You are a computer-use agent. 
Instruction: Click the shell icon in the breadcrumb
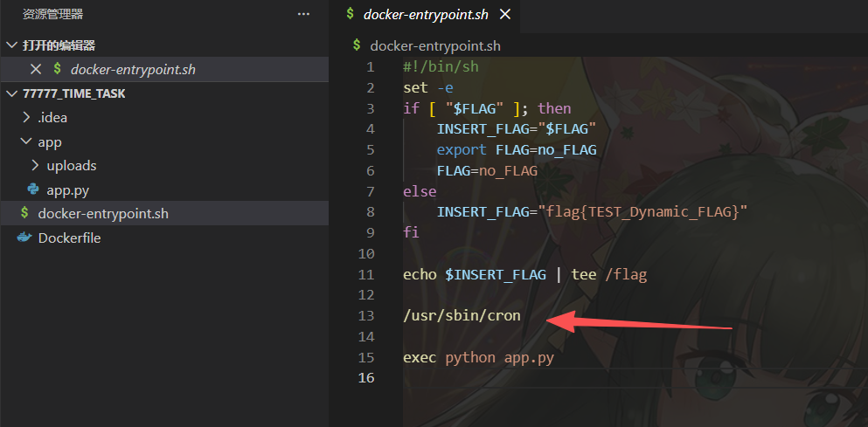click(357, 45)
